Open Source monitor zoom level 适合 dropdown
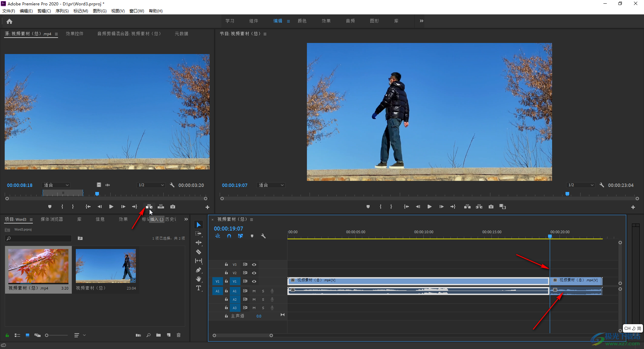The height and width of the screenshot is (349, 644). (x=56, y=185)
